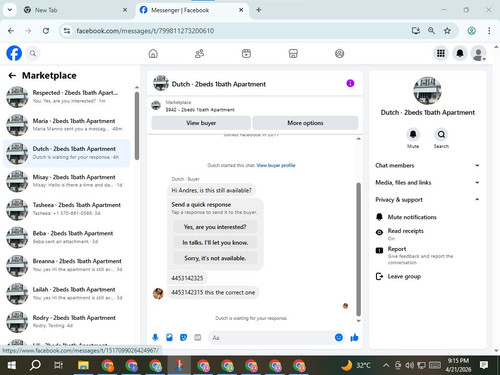Open Maria - 2beds 1bath Apartment conversation
The height and width of the screenshot is (375, 500).
pyautogui.click(x=67, y=125)
